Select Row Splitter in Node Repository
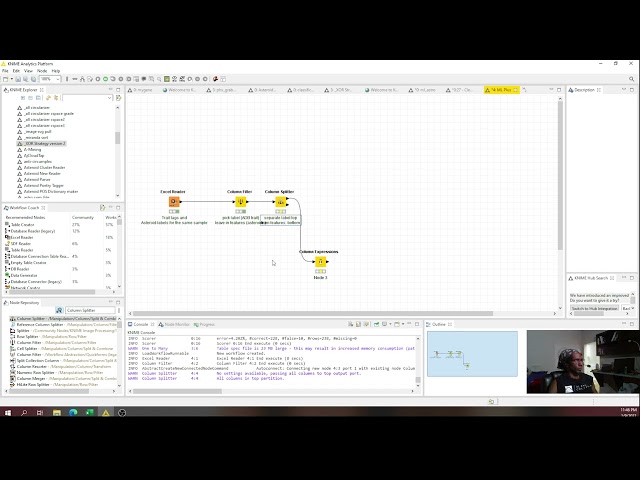Image resolution: width=640 pixels, height=480 pixels. (28, 337)
